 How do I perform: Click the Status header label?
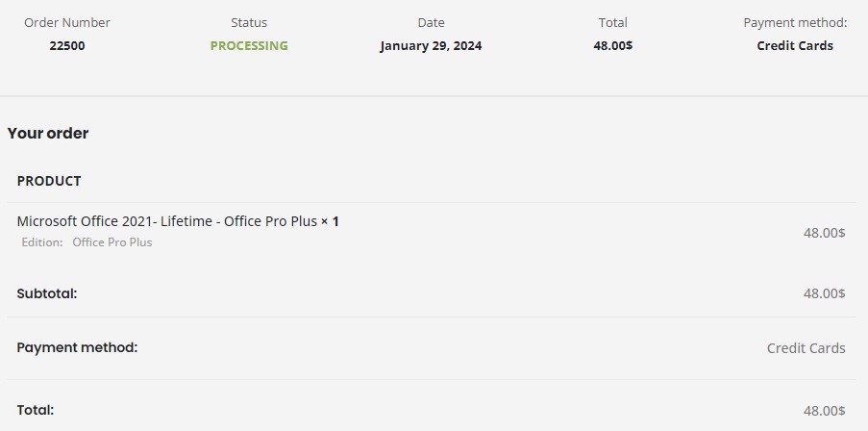[249, 22]
